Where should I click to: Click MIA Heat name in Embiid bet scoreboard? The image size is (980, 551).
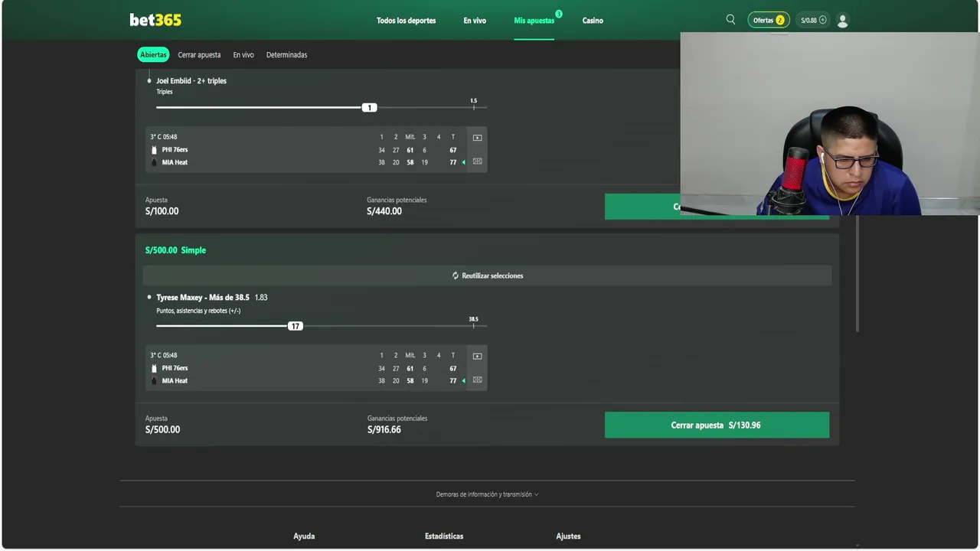(x=175, y=162)
